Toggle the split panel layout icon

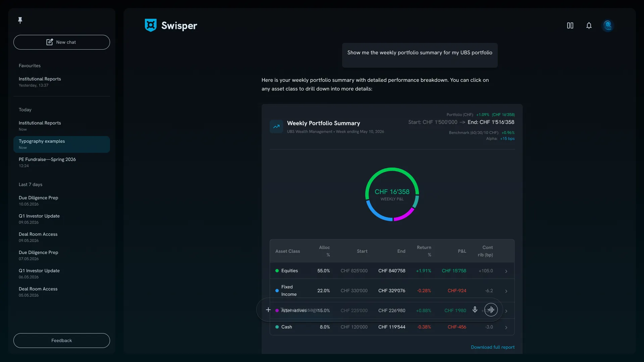(570, 25)
